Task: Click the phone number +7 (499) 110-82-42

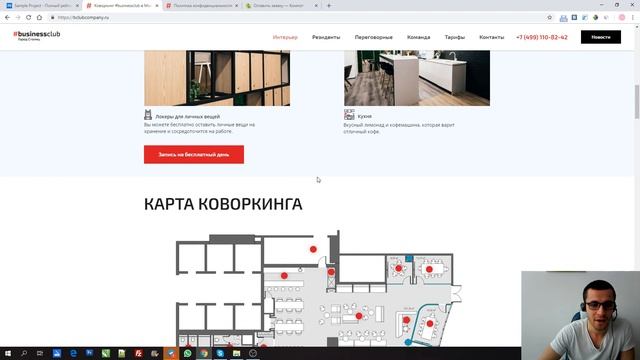Action: click(542, 37)
